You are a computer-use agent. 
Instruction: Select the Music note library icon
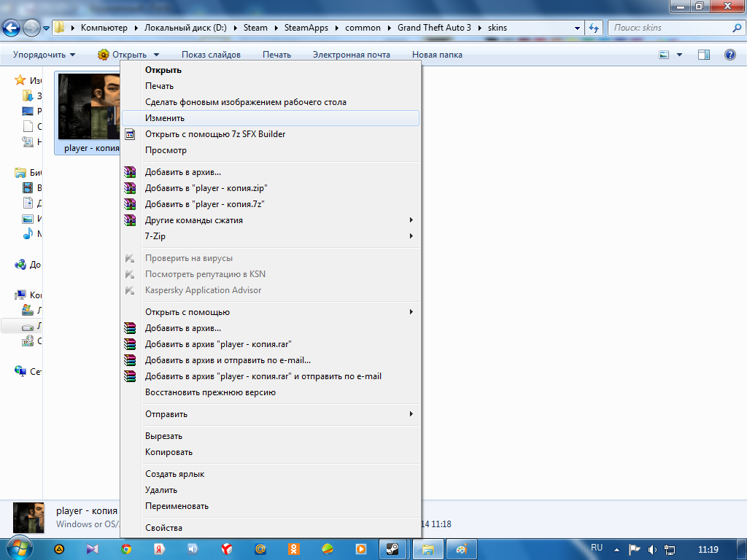(x=28, y=234)
